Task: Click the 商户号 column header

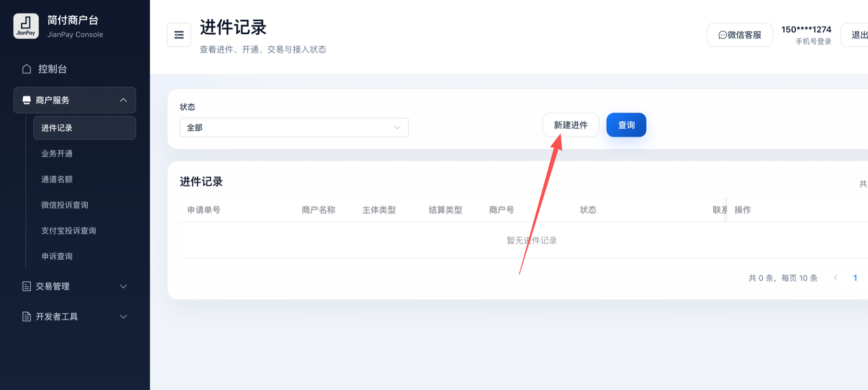Action: pos(502,210)
